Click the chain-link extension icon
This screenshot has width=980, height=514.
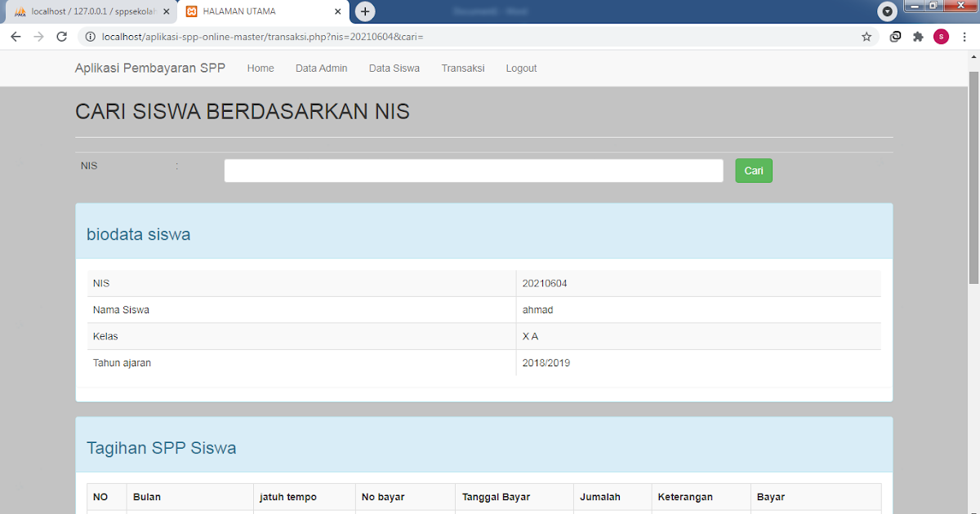tap(895, 37)
